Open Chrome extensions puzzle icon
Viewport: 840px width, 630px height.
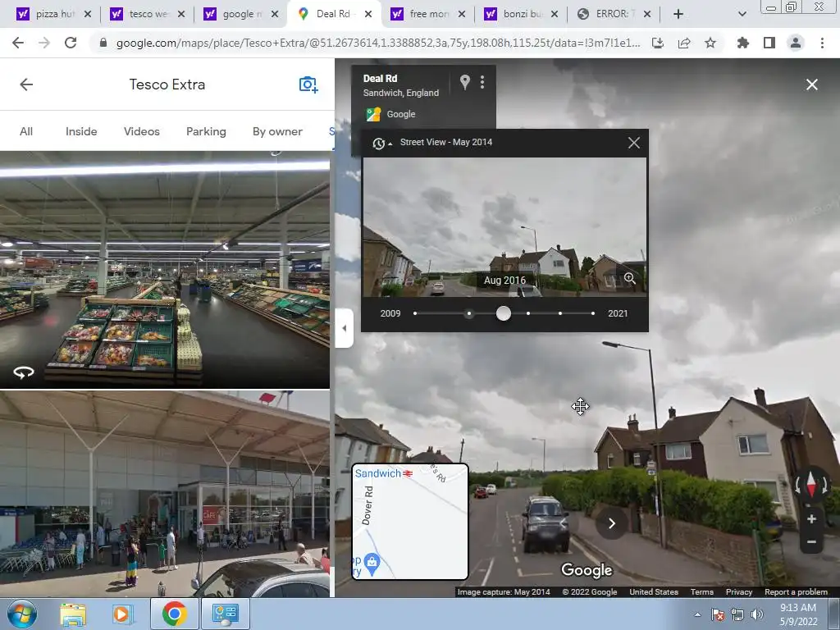743,43
